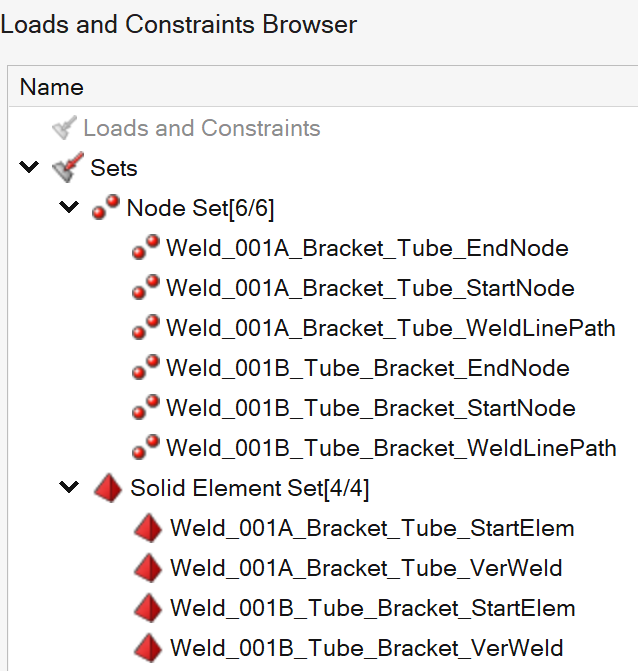Collapse the Sets tree branch
This screenshot has height=671, width=638.
(x=28, y=168)
